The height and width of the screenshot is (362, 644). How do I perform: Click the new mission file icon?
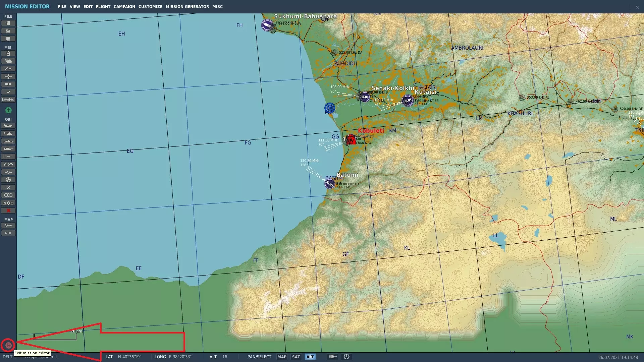[x=8, y=23]
